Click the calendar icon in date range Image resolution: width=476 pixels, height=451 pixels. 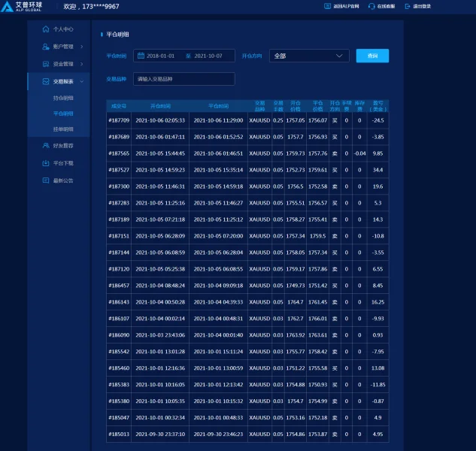141,56
